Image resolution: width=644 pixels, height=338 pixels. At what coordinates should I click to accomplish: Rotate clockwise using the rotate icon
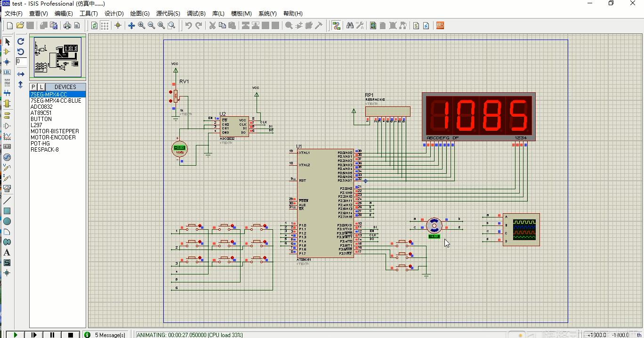tap(21, 41)
